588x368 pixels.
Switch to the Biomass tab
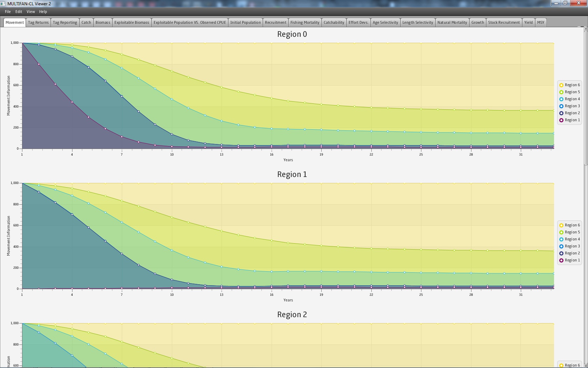(x=103, y=22)
